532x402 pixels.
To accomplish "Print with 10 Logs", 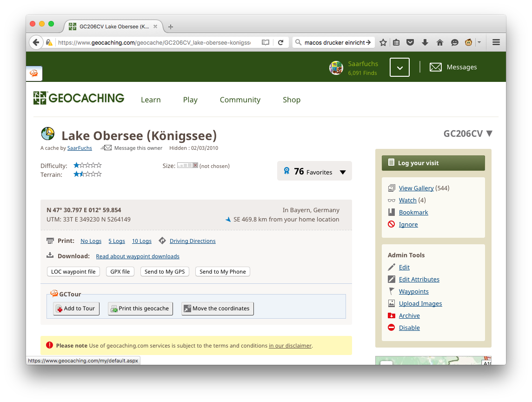I will click(x=142, y=241).
